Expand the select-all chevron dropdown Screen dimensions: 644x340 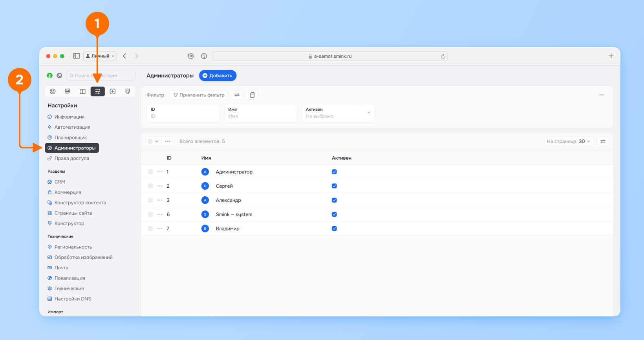point(157,141)
